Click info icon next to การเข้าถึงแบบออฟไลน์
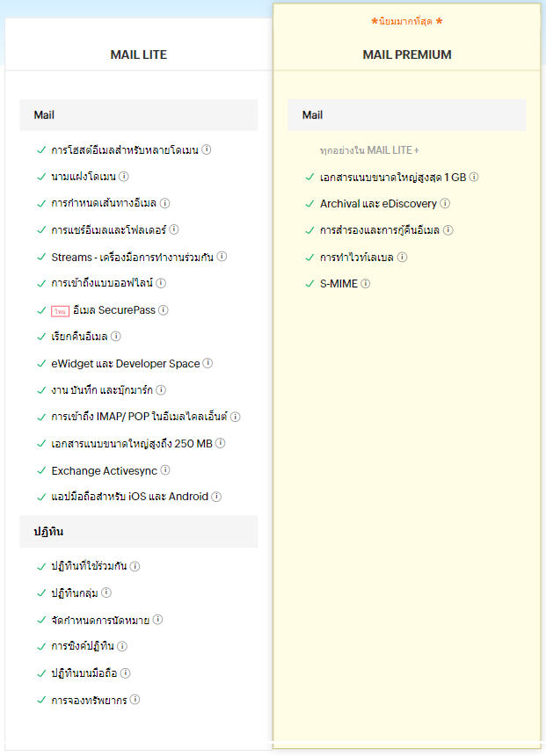 [161, 283]
